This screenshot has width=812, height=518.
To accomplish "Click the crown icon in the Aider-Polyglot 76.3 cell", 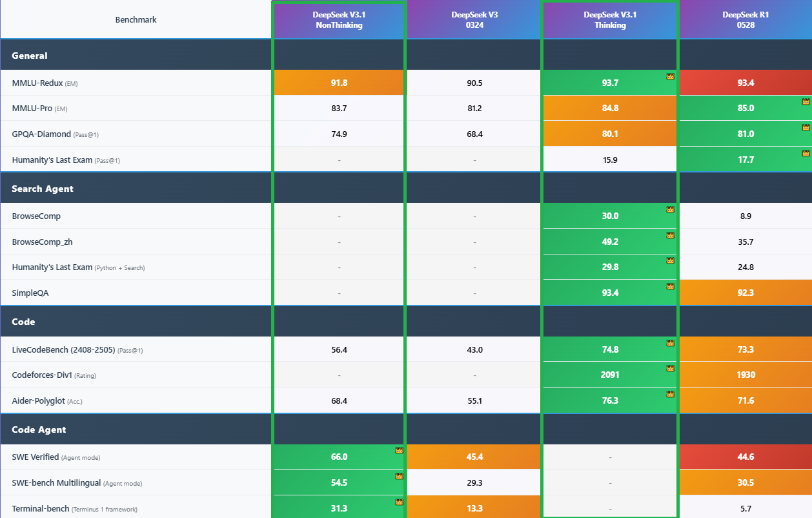I will pos(670,394).
